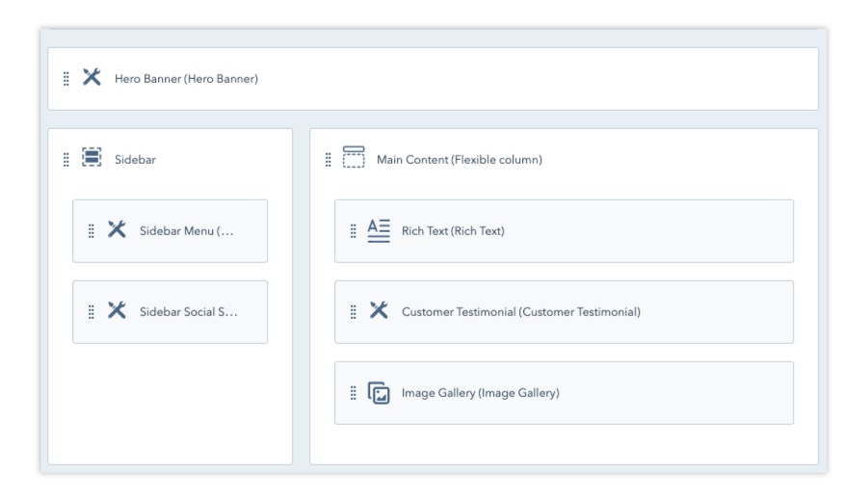
Task: Select the Hero Banner (Hero Banner) label
Action: [186, 79]
